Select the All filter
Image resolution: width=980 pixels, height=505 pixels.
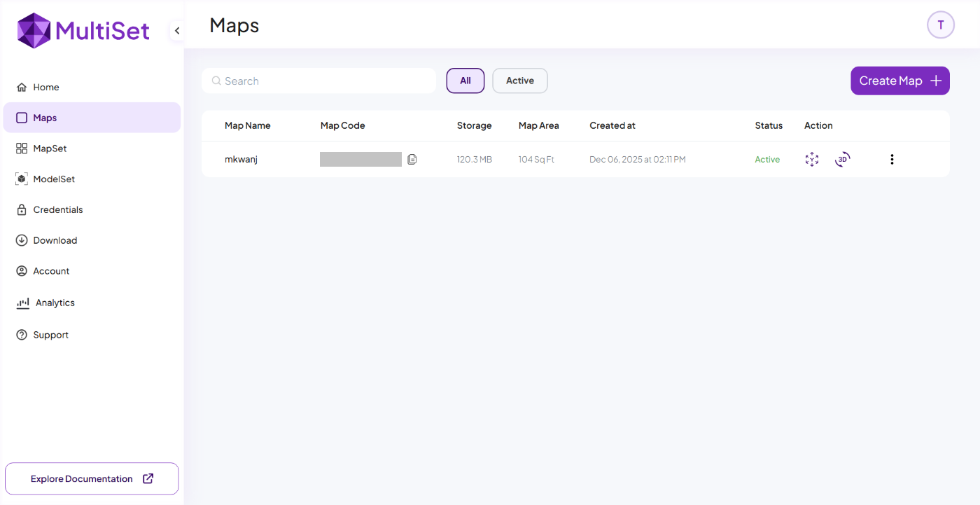pyautogui.click(x=465, y=81)
